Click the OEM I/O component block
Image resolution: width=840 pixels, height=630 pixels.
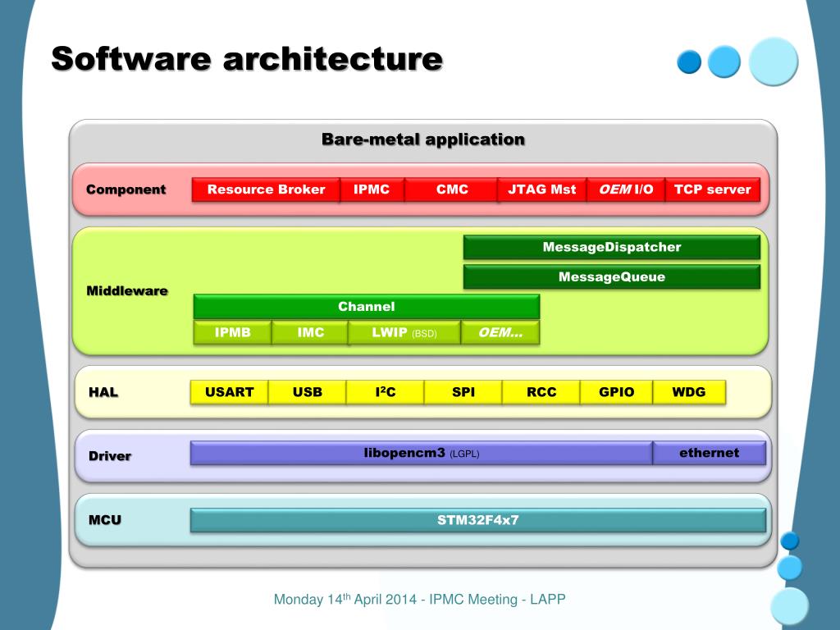tap(626, 189)
